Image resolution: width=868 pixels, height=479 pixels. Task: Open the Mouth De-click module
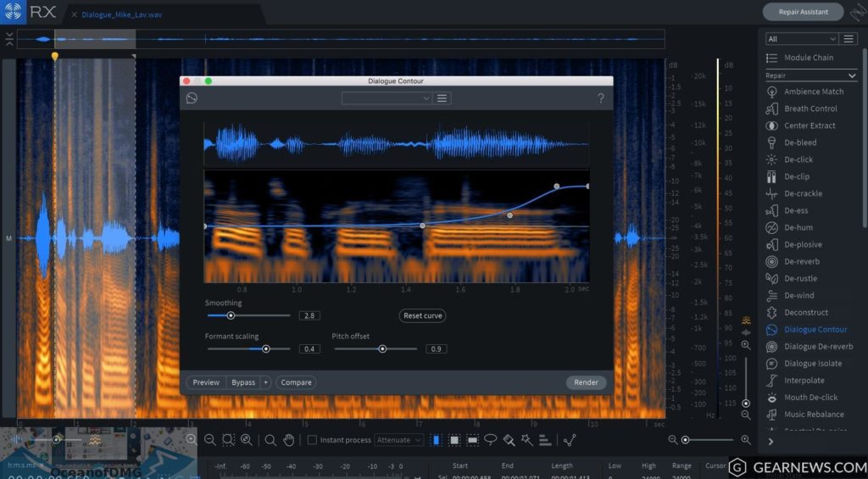pyautogui.click(x=802, y=397)
